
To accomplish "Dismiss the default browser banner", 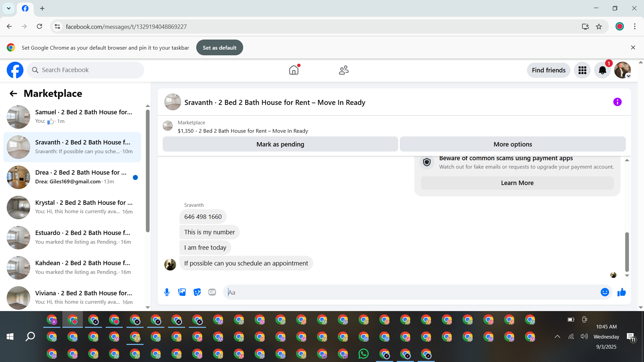I will point(633,48).
